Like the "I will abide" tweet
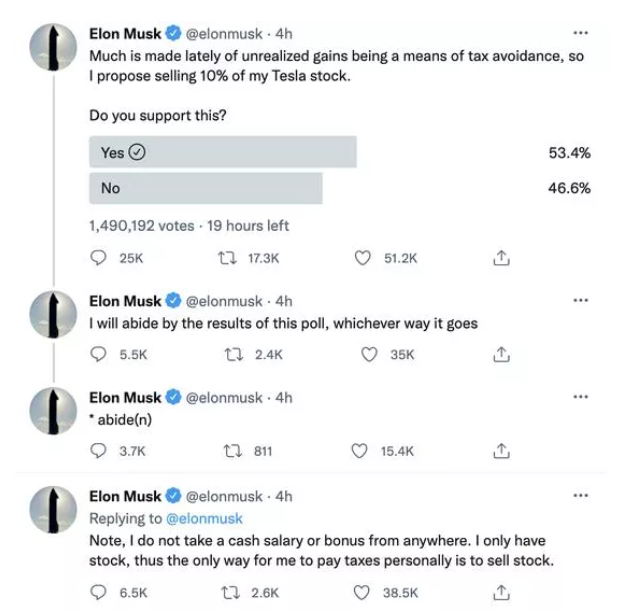Viewport: 632px width, 616px height. (364, 354)
